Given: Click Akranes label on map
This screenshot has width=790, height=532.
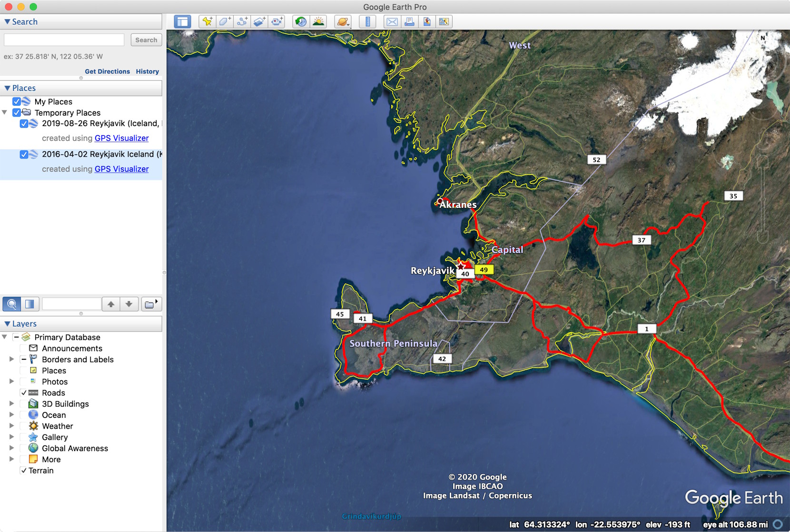Looking at the screenshot, I should (x=458, y=205).
